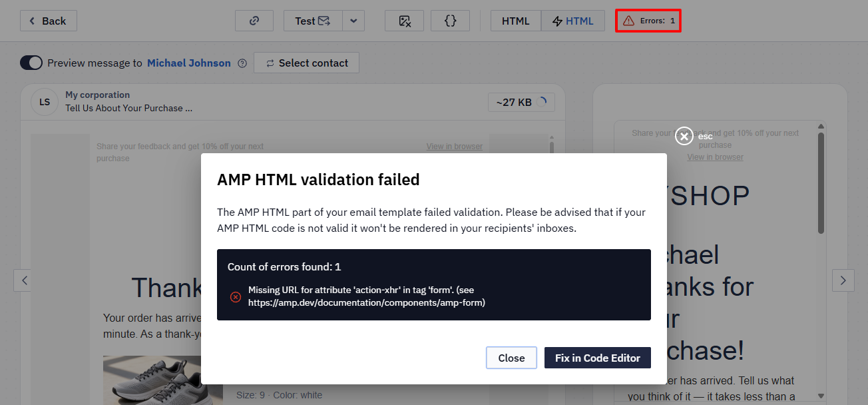Image resolution: width=868 pixels, height=405 pixels.
Task: Open the Errors: 1 warning indicator
Action: pos(648,21)
